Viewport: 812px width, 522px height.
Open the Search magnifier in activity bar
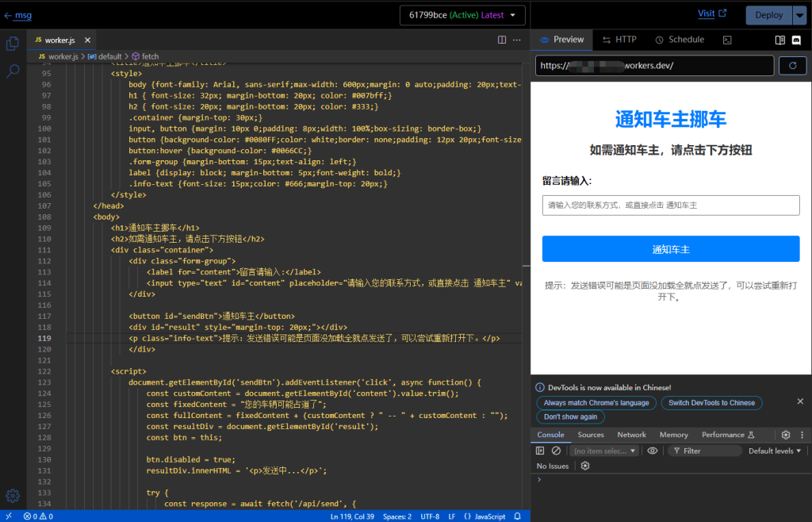pyautogui.click(x=13, y=71)
